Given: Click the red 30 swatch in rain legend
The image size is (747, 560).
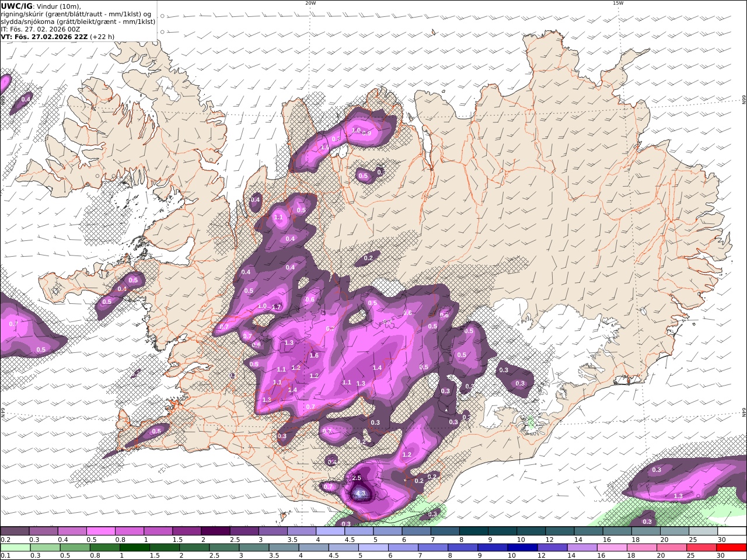Looking at the screenshot, I should tap(731, 548).
